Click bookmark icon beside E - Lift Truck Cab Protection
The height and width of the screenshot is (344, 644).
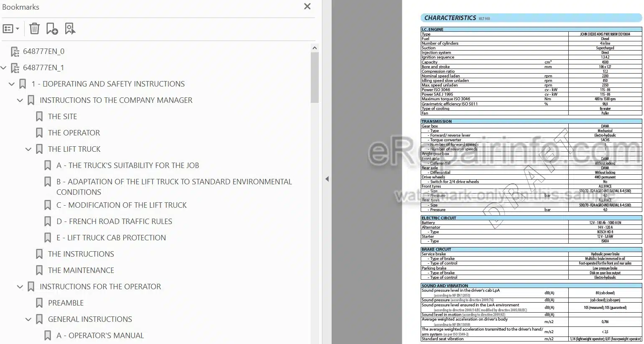tap(48, 238)
